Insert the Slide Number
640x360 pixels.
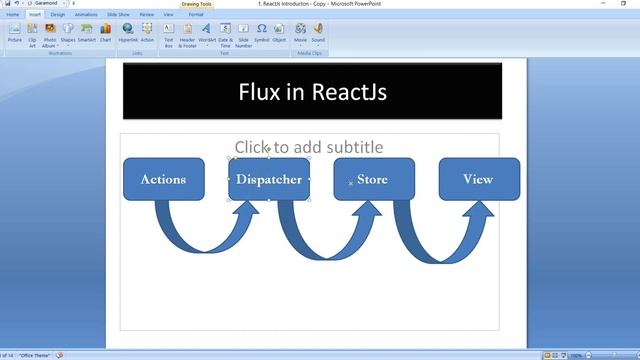click(243, 35)
